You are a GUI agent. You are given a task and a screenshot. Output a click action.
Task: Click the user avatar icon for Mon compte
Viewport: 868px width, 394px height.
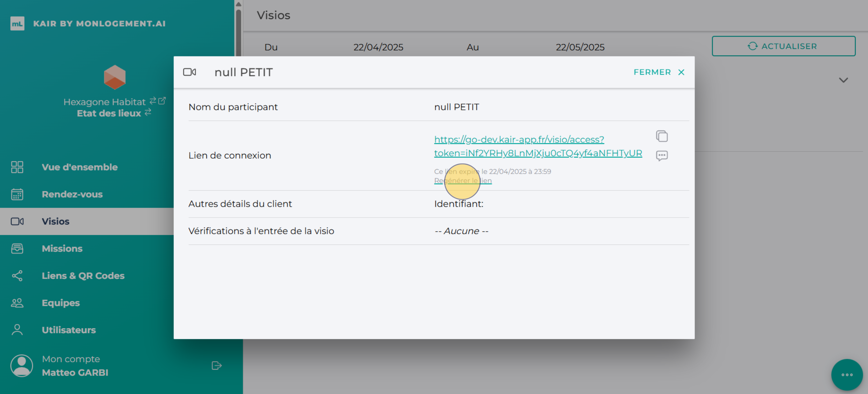click(22, 365)
